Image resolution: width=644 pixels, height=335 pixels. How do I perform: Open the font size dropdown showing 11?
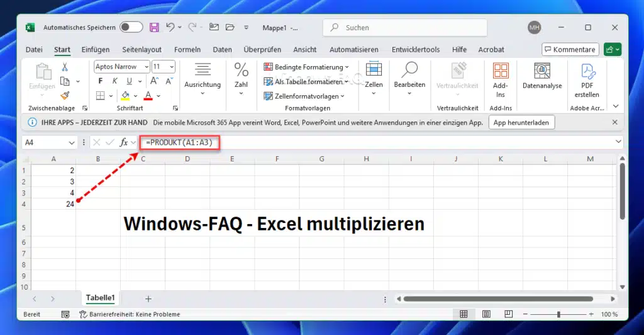click(x=172, y=67)
